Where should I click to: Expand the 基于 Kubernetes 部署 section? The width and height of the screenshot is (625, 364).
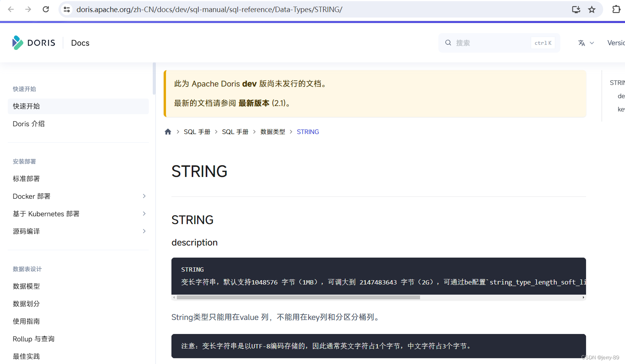(x=144, y=214)
